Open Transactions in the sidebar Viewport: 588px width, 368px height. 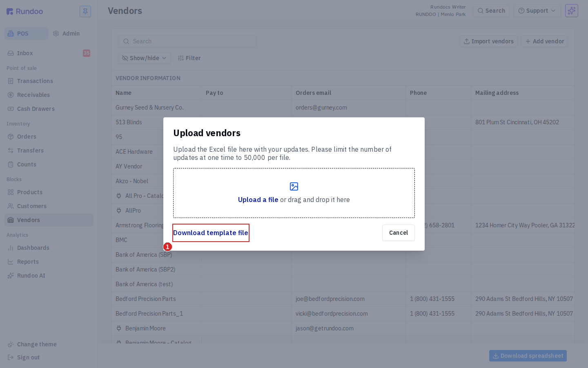49,81
